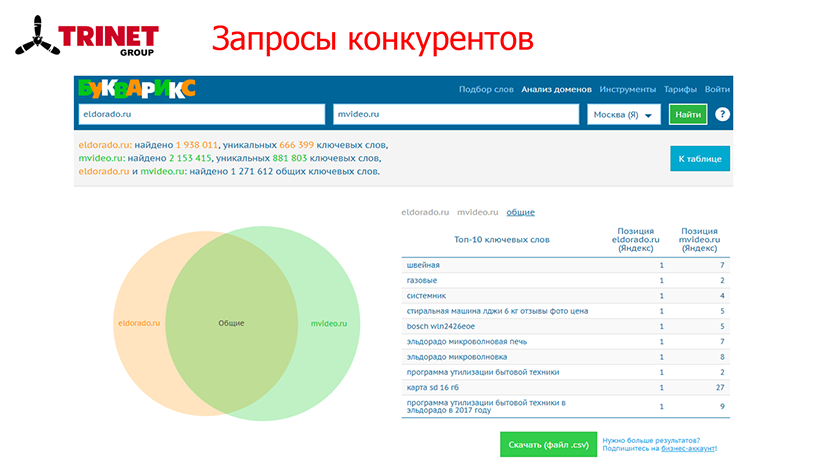Switch to the общие tab
Screen dimensions: 818x461
coord(521,212)
